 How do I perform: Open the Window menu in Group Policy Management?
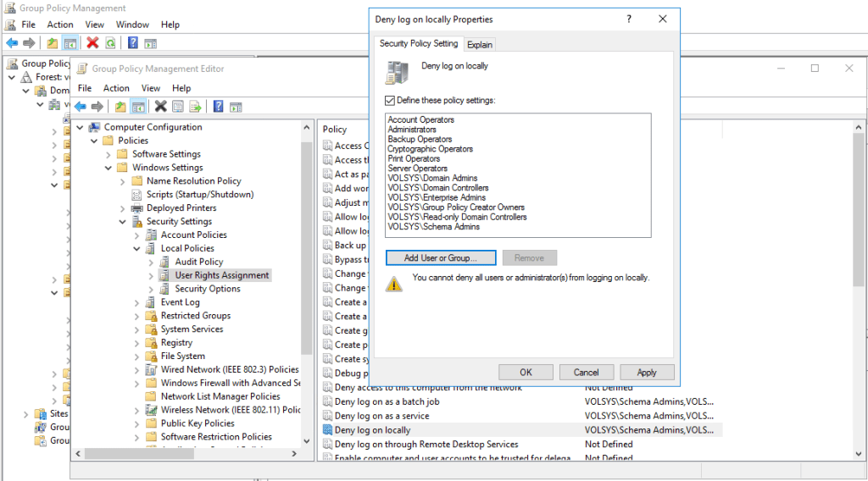tap(131, 25)
